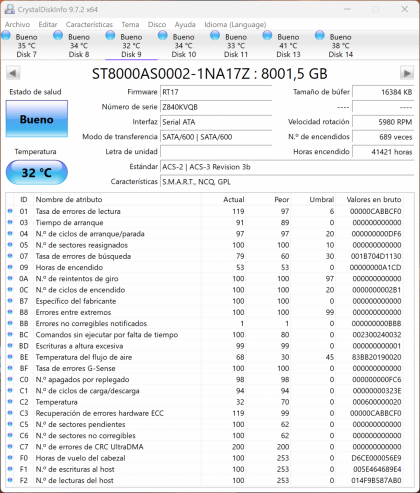Select the N.º de reintentos de giro row
The image size is (420, 493).
pos(204,279)
